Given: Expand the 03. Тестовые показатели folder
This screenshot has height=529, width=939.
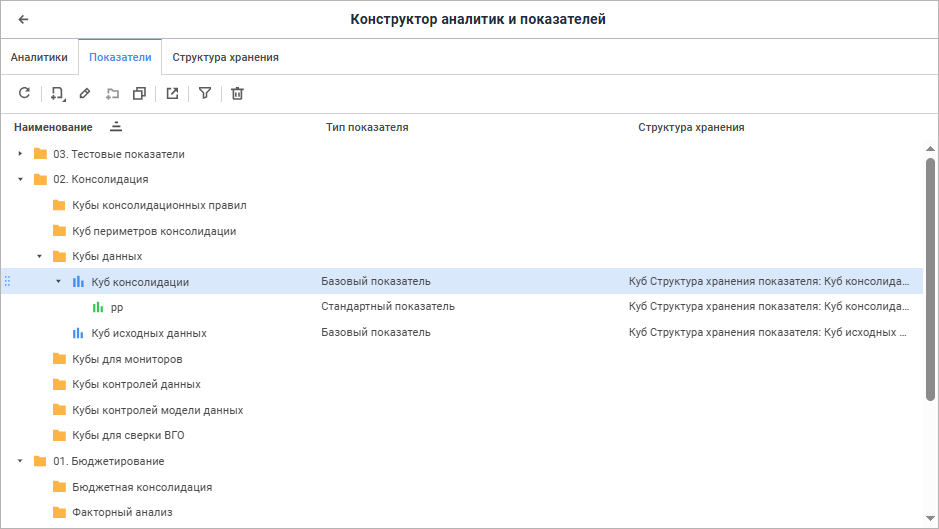Looking at the screenshot, I should [x=20, y=154].
